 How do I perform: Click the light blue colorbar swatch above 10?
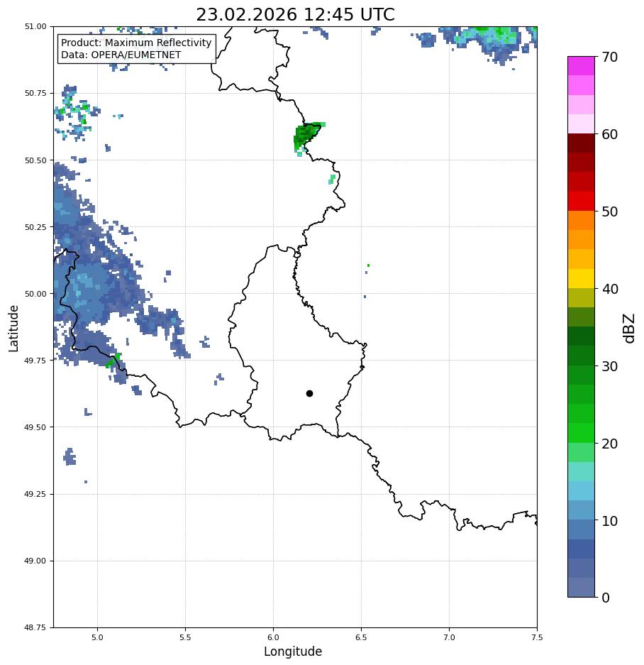(x=582, y=510)
